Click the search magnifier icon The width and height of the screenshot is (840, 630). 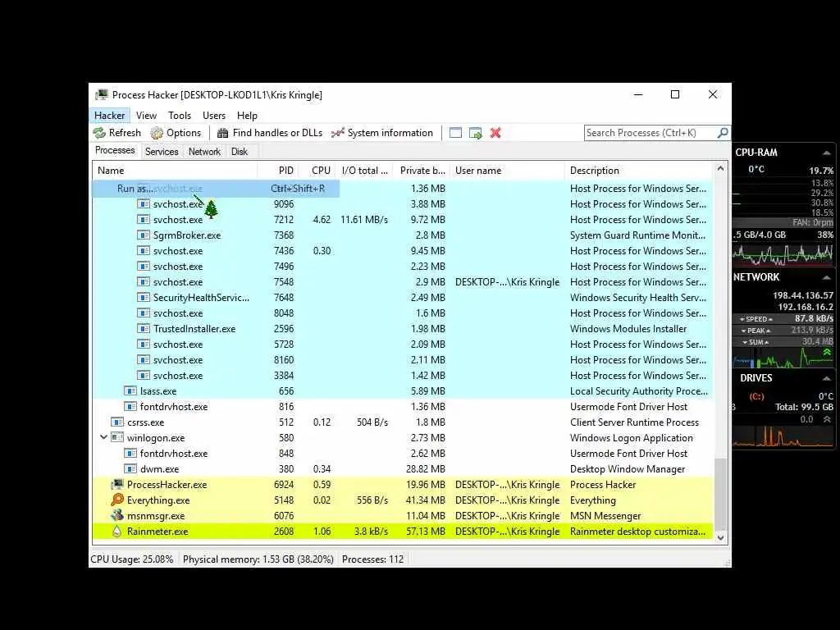[x=723, y=132]
